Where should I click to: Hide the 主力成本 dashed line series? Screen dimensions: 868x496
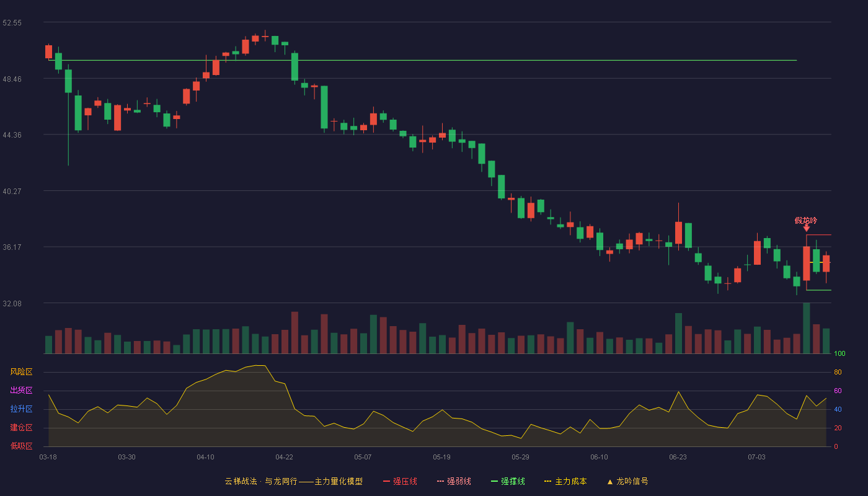point(565,481)
